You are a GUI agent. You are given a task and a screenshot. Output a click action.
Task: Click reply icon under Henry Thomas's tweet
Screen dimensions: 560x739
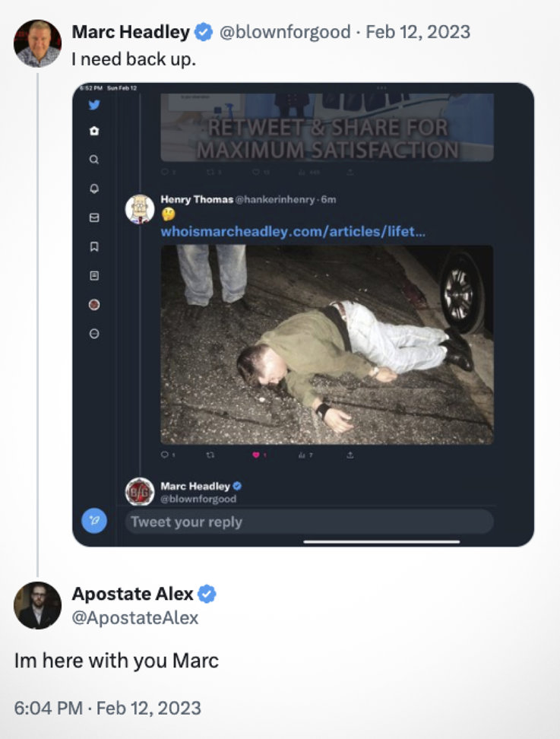[165, 455]
